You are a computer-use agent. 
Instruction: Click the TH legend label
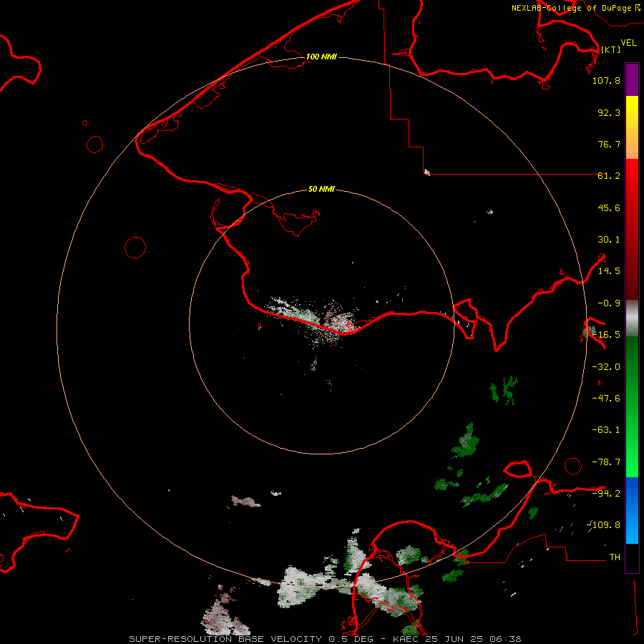tap(615, 557)
